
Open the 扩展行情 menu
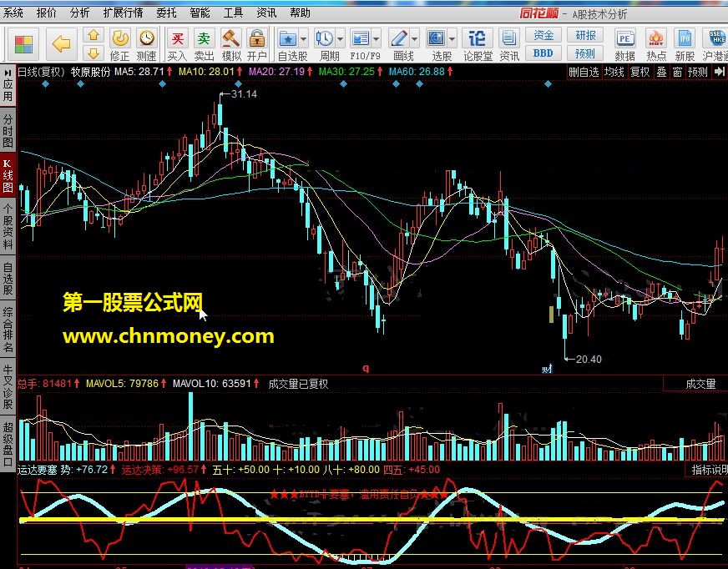123,13
